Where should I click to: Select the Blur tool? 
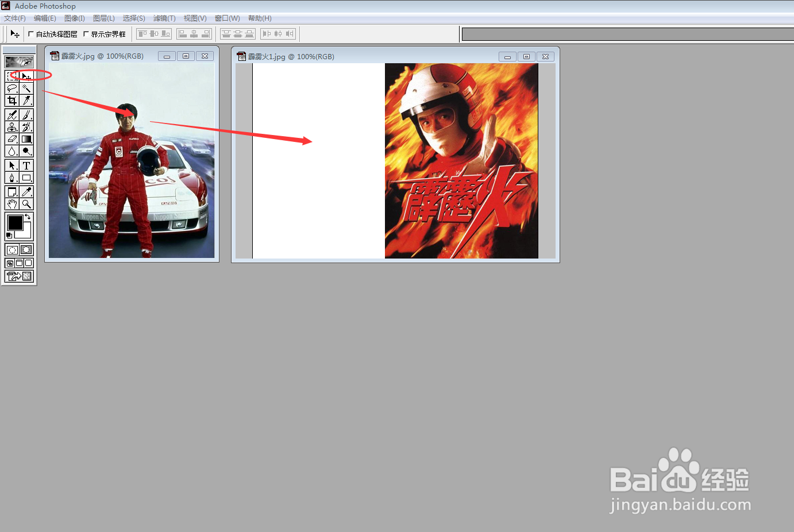coord(12,151)
